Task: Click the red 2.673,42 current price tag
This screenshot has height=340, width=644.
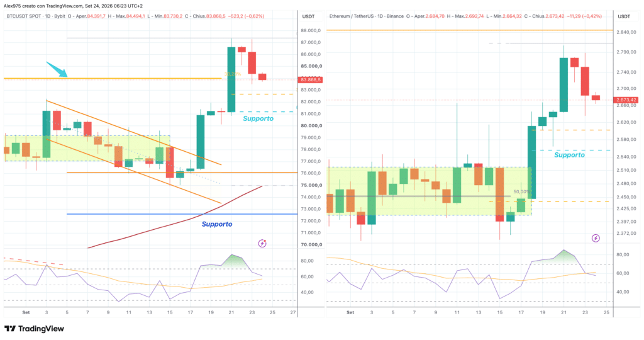Action: pyautogui.click(x=626, y=100)
